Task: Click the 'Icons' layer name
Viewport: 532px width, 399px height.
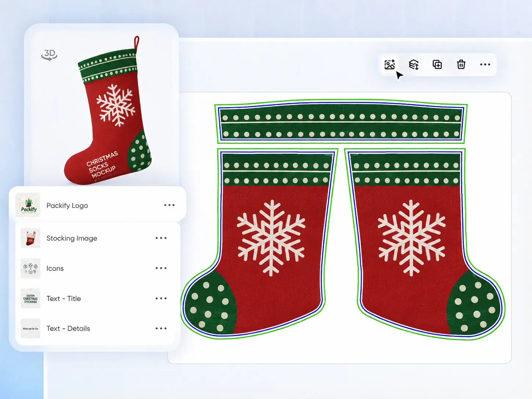Action: 55,269
